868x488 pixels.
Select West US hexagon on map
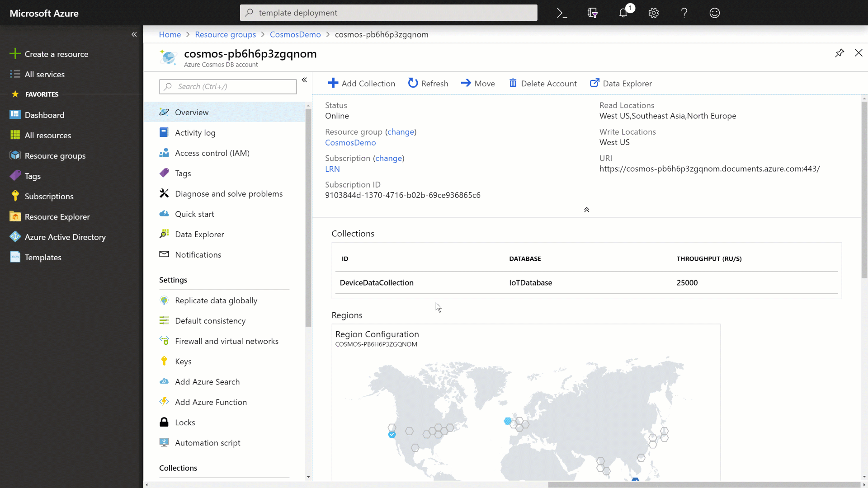pyautogui.click(x=392, y=434)
